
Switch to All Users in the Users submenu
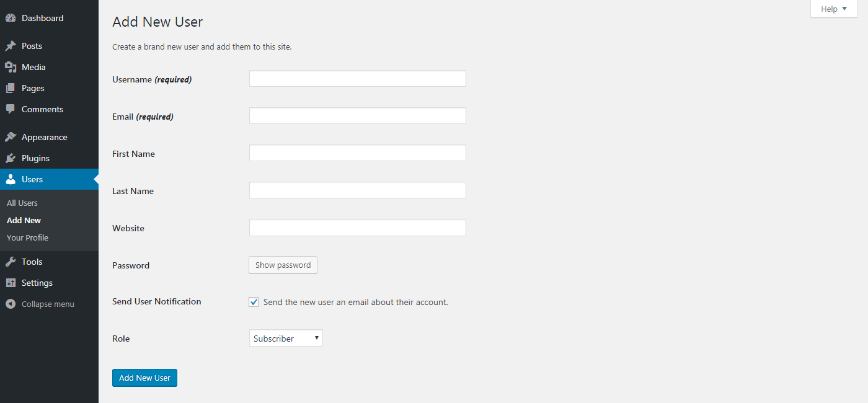pos(22,203)
